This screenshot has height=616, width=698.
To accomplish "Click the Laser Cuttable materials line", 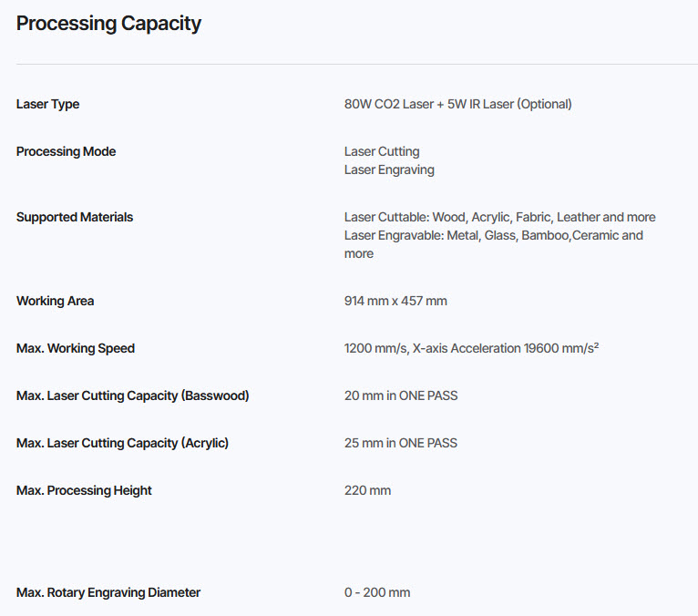I will click(499, 217).
